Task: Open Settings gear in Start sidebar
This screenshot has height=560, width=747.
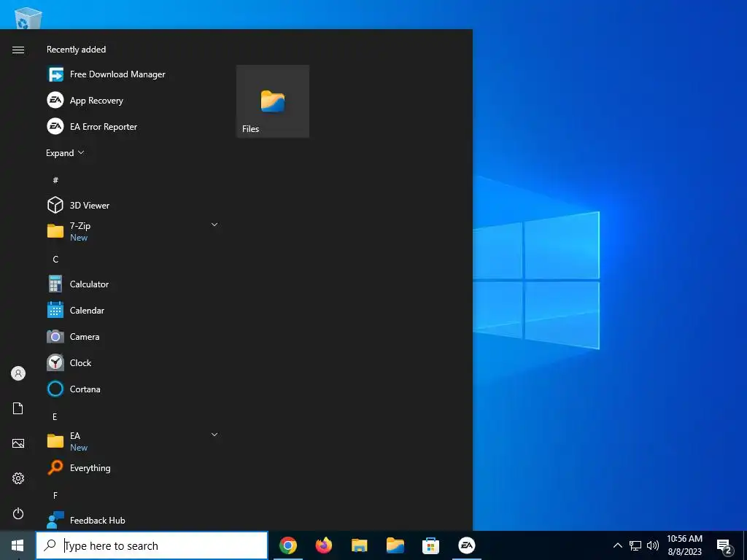Action: [18, 478]
